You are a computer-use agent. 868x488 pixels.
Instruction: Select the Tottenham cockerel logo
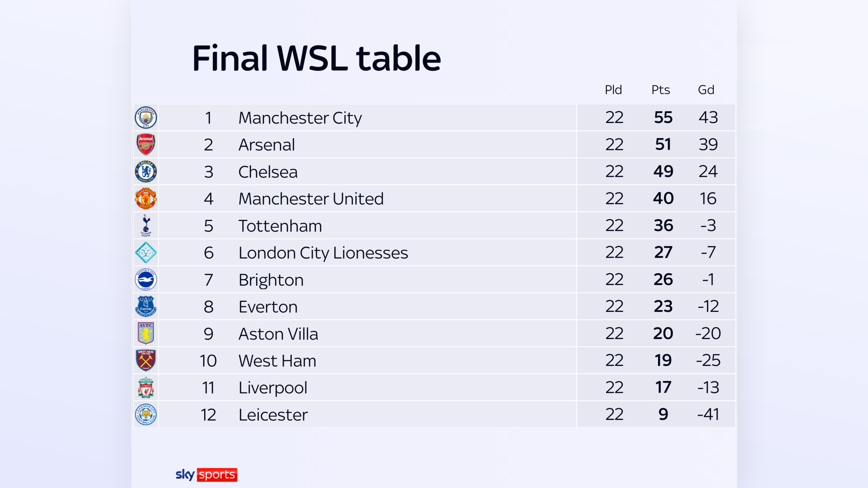(x=146, y=225)
